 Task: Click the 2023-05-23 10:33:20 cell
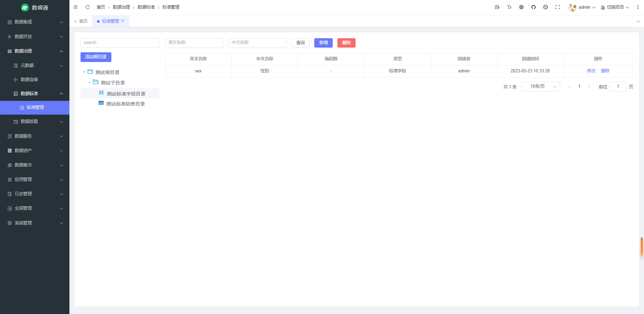[x=530, y=71]
